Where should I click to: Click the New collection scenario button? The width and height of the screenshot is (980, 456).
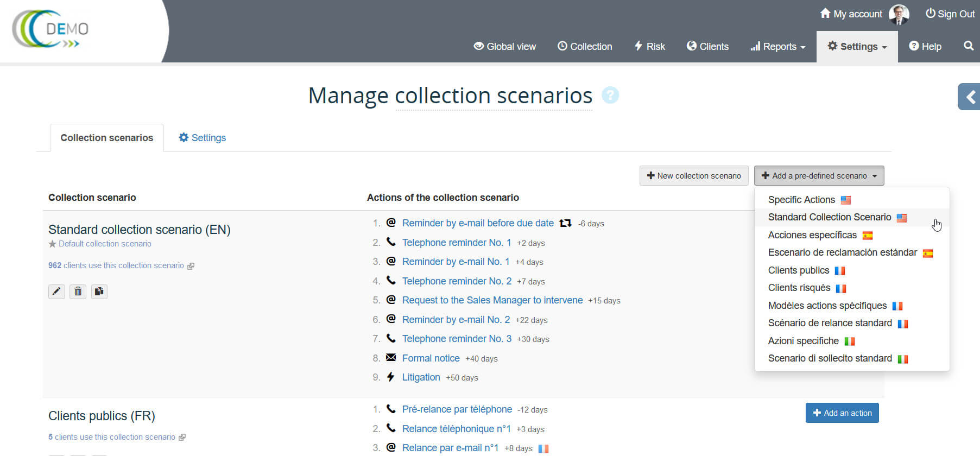693,176
